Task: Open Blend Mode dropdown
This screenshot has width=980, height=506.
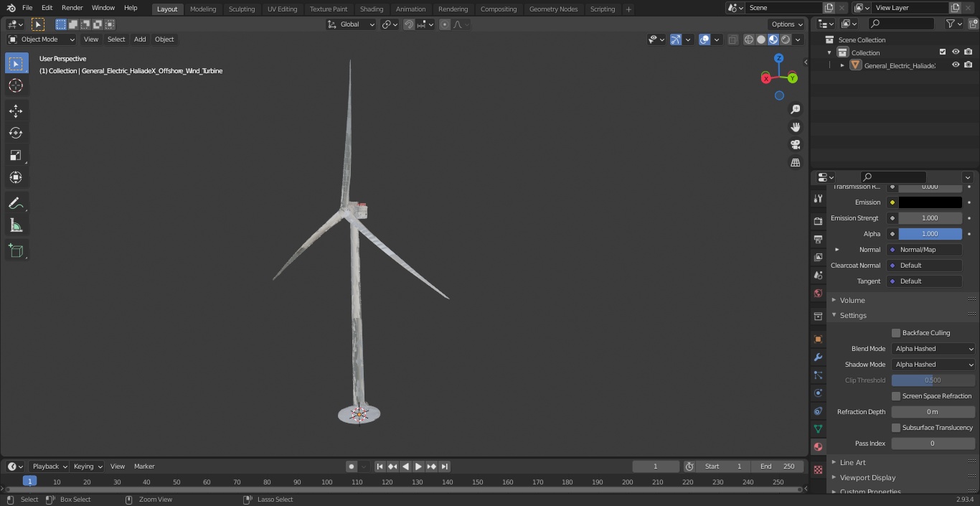Action: coord(933,349)
